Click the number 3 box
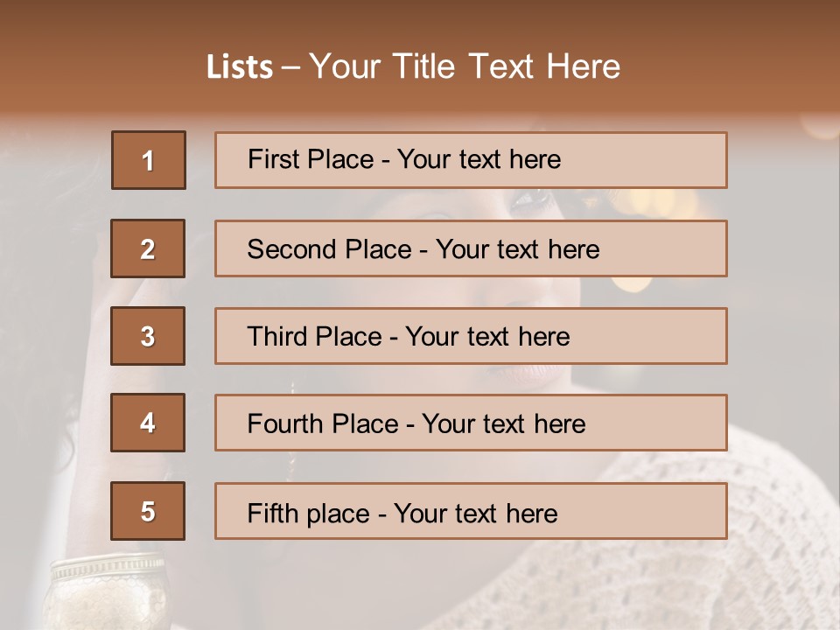 [148, 336]
